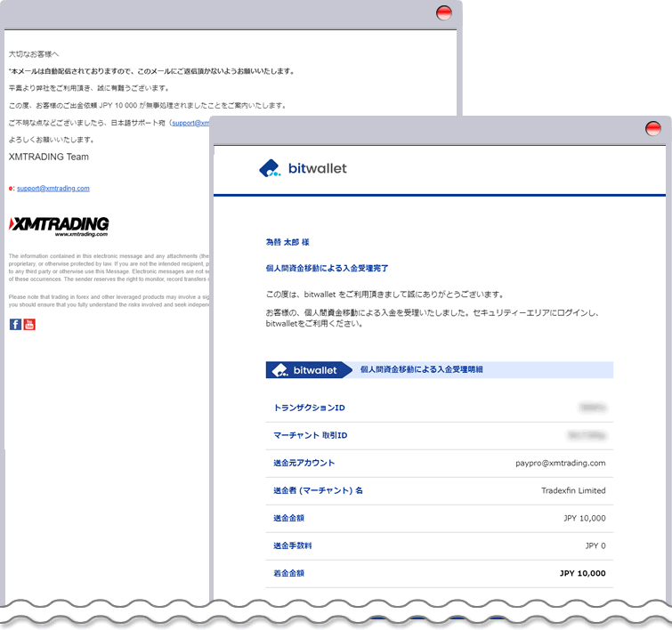
Task: Close the bitwallet email window with red button
Action: (x=652, y=128)
